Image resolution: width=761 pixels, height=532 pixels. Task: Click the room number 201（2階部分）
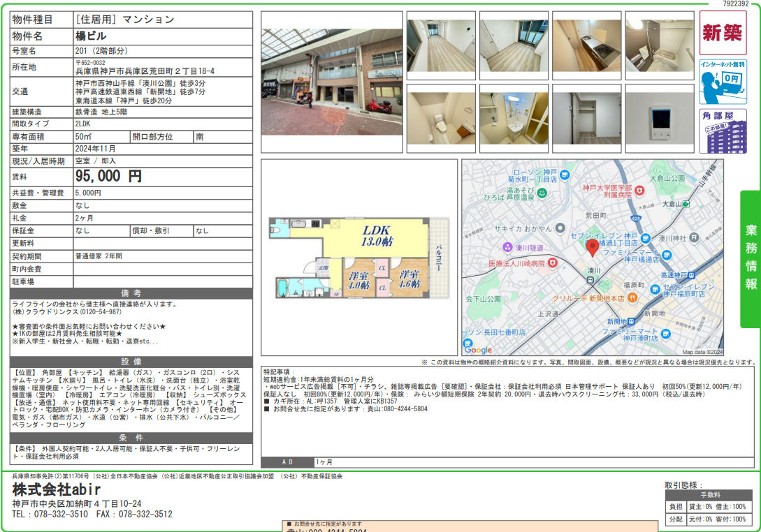102,51
